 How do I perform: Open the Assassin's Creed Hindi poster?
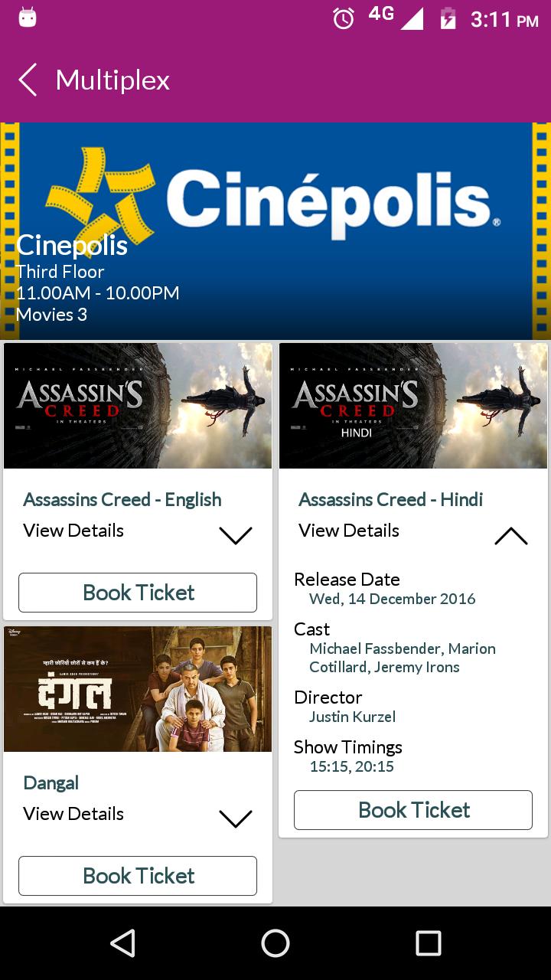[x=413, y=406]
